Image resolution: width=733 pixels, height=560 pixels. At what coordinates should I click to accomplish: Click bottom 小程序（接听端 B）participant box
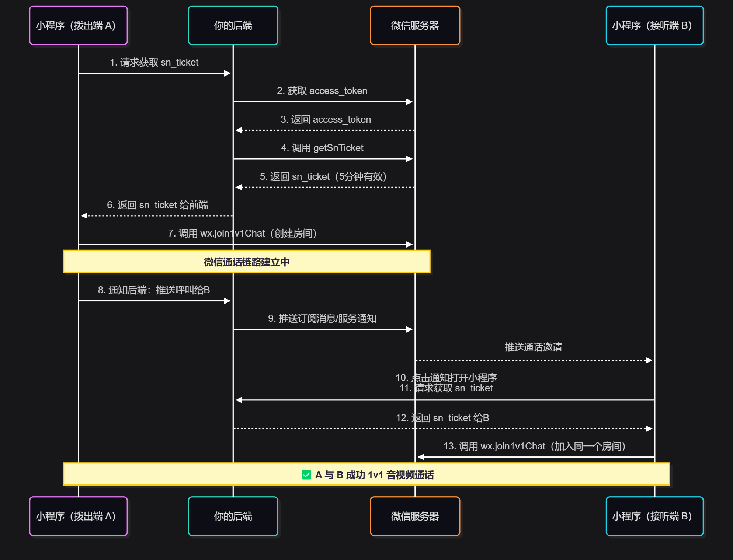point(654,516)
